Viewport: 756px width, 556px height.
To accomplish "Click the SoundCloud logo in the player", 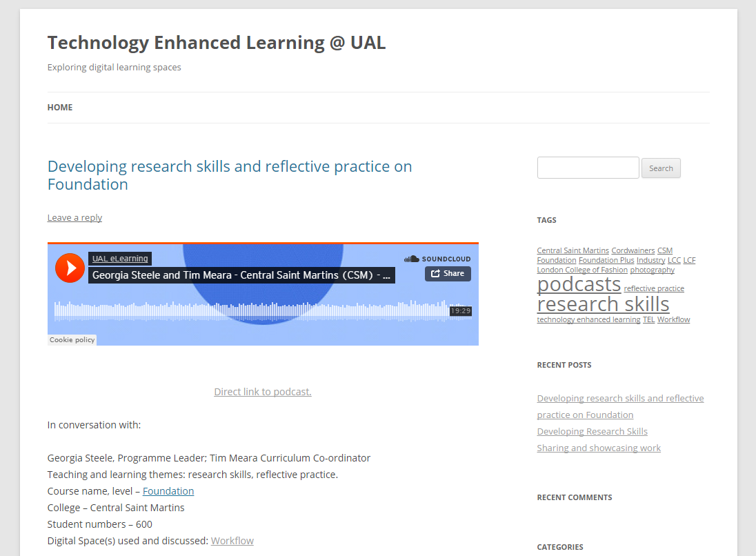I will pos(437,258).
